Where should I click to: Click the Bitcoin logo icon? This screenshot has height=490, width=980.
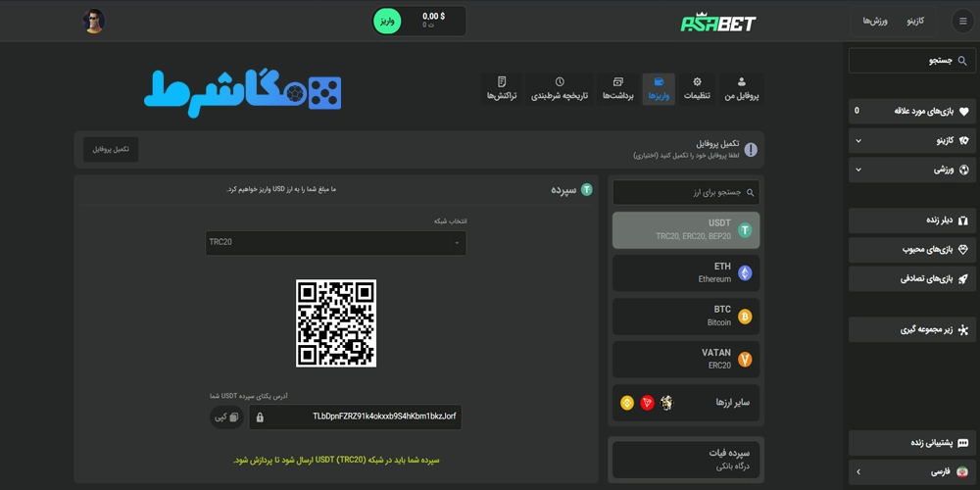pos(745,317)
